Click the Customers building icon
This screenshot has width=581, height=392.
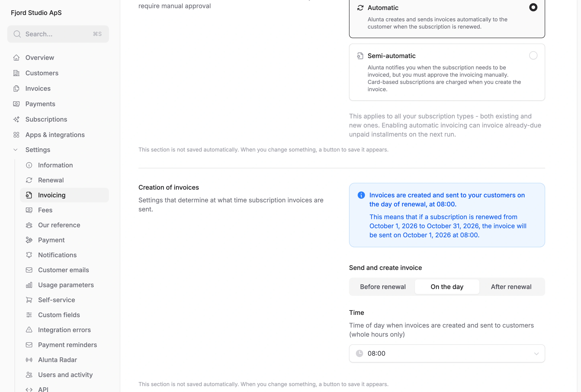[x=16, y=73]
